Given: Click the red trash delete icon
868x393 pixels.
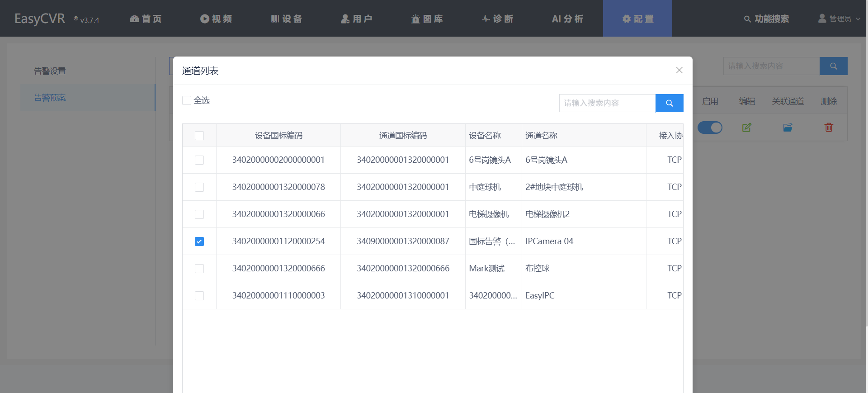Looking at the screenshot, I should 829,128.
